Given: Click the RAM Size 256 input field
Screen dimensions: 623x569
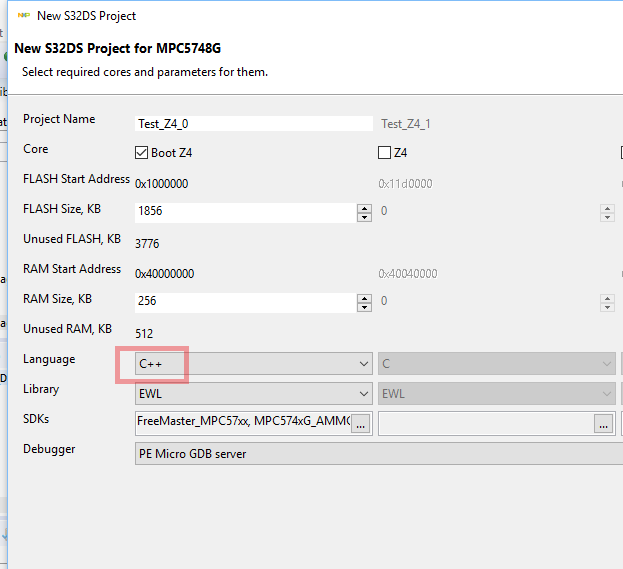Looking at the screenshot, I should coord(245,301).
